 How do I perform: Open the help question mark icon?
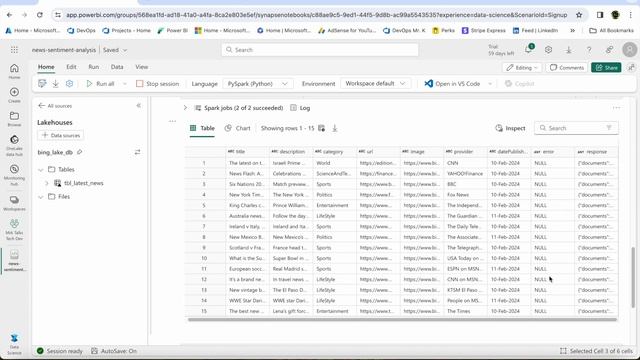pos(589,50)
